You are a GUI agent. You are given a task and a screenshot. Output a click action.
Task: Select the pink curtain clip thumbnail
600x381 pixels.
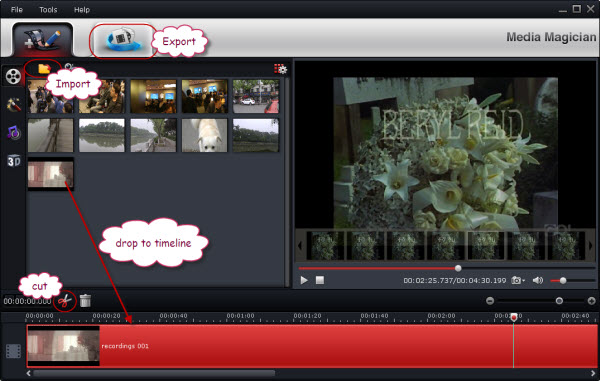pyautogui.click(x=51, y=174)
